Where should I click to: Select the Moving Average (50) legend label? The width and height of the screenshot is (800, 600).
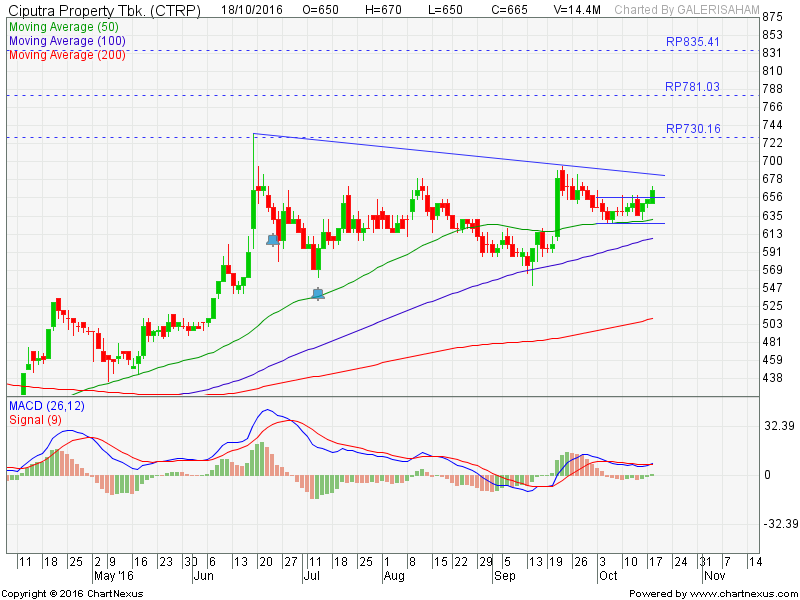coord(63,27)
